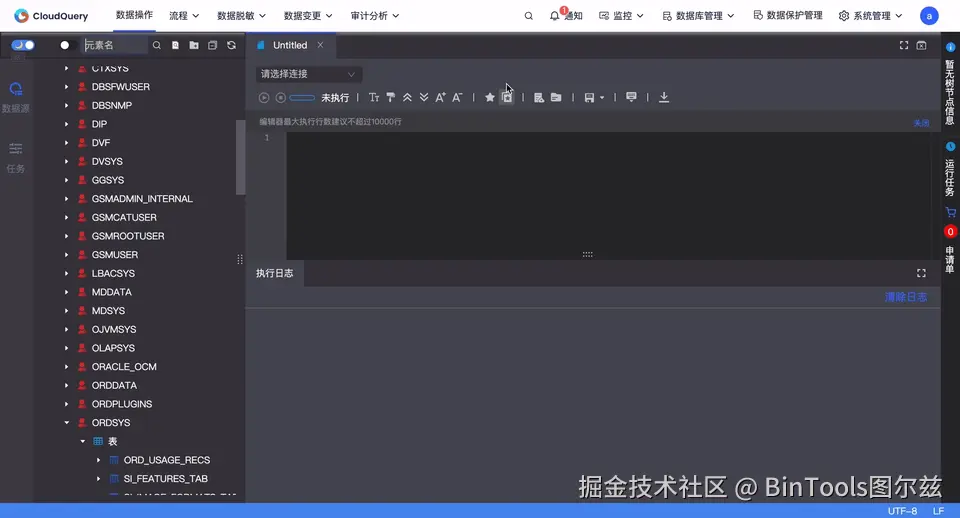This screenshot has height=518, width=960.
Task: Click the CloudQuery logo
Action: coord(51,16)
